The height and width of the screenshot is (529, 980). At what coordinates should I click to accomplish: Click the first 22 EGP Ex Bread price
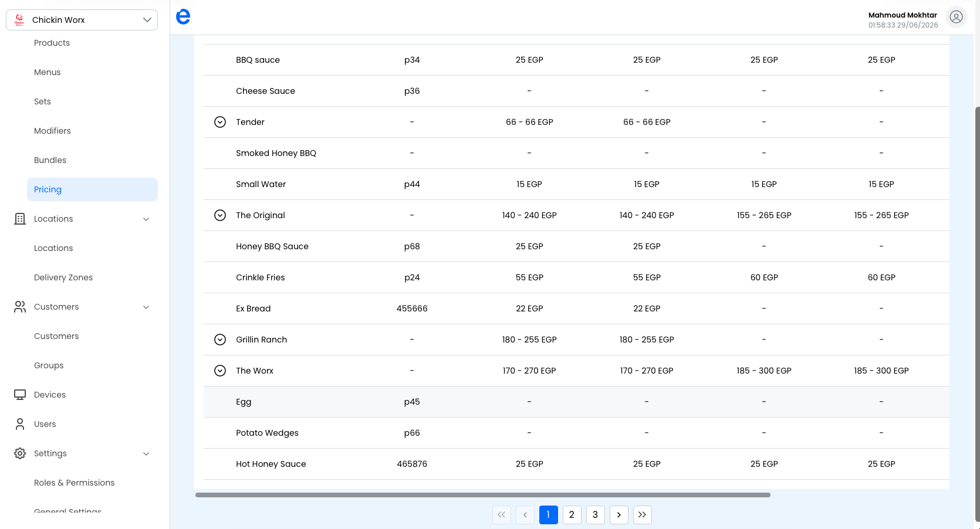pyautogui.click(x=529, y=308)
